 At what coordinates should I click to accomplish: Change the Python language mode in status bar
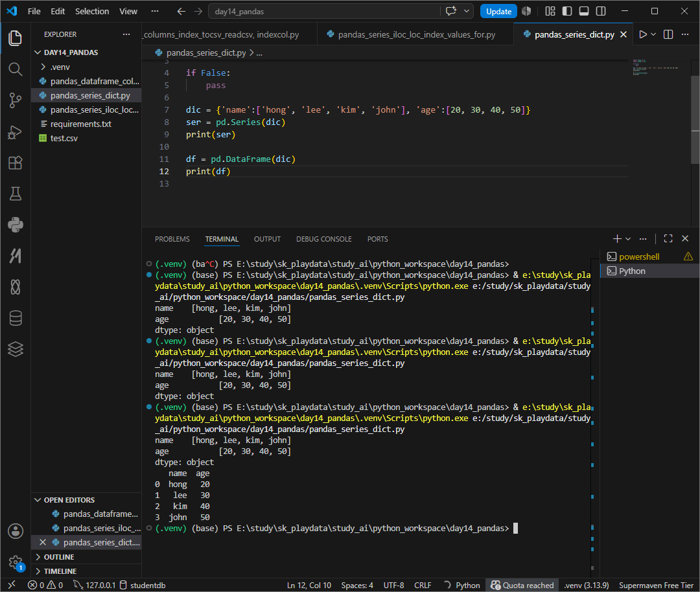click(467, 585)
